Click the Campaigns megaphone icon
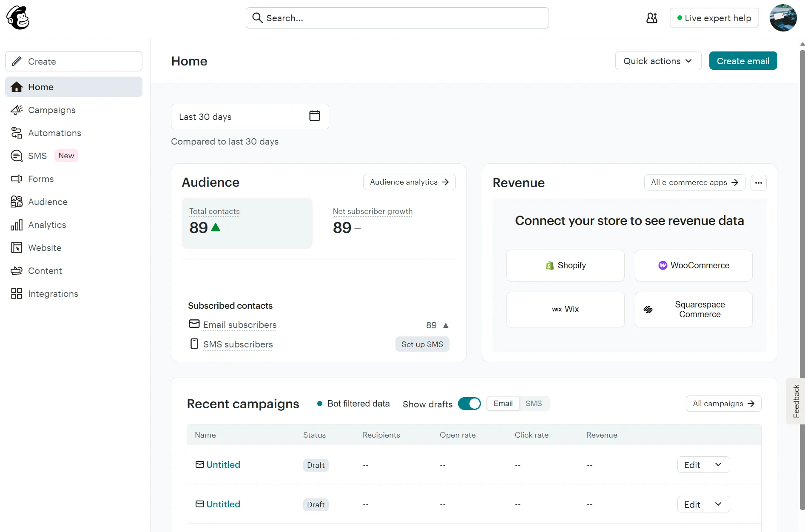The height and width of the screenshot is (532, 805). (x=17, y=110)
